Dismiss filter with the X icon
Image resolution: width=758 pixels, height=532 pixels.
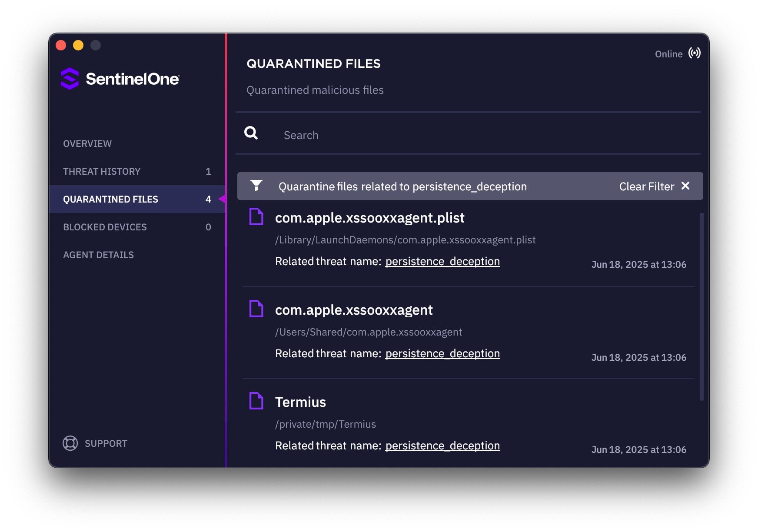685,186
